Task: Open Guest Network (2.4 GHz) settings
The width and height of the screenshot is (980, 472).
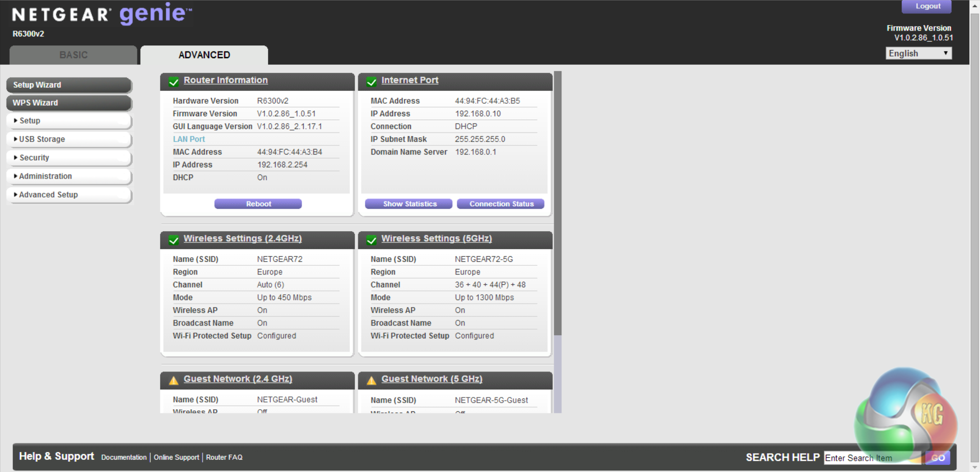Action: (x=238, y=379)
